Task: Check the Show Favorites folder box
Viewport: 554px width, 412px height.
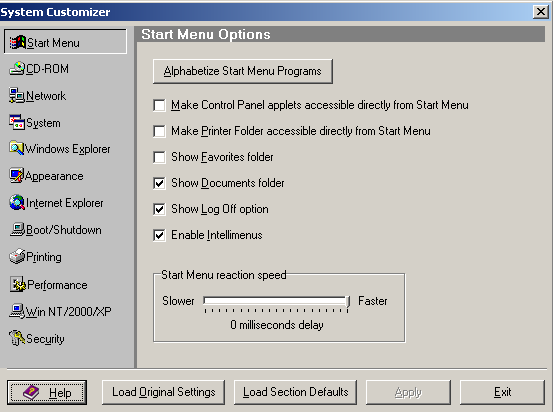Action: 159,157
